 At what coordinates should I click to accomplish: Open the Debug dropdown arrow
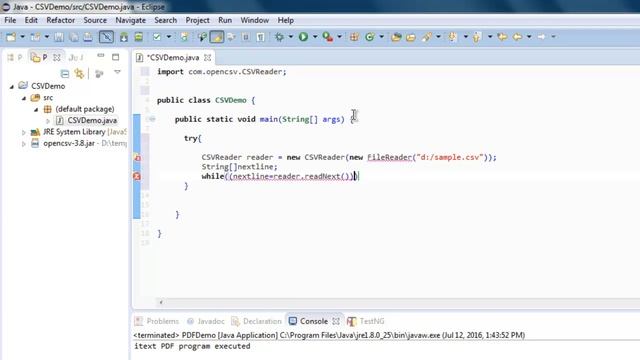[x=291, y=37]
